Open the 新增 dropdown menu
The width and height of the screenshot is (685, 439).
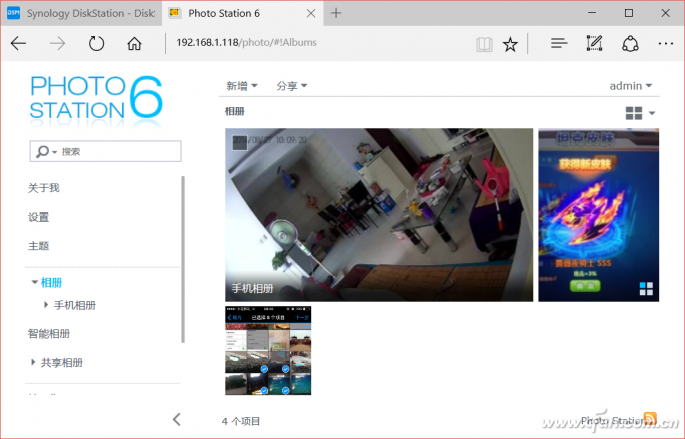click(241, 86)
